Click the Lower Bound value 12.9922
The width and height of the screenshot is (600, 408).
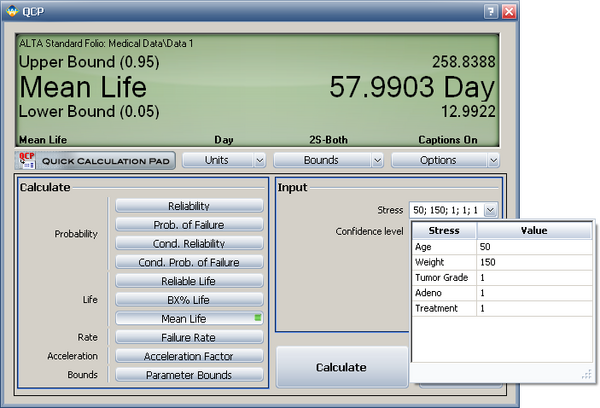point(468,111)
